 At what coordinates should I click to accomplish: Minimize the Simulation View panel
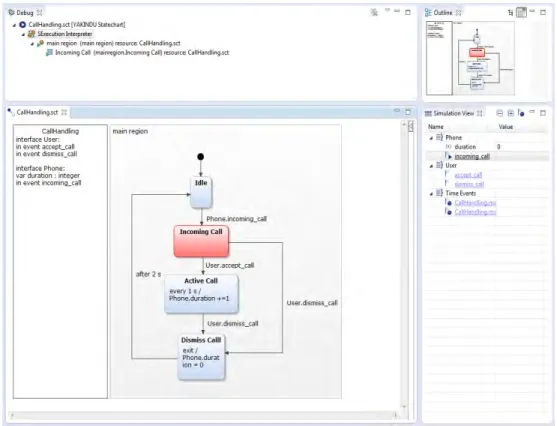coord(532,112)
